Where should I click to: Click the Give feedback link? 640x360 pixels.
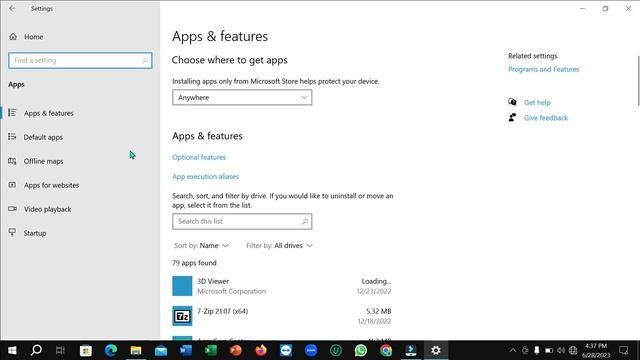click(546, 118)
